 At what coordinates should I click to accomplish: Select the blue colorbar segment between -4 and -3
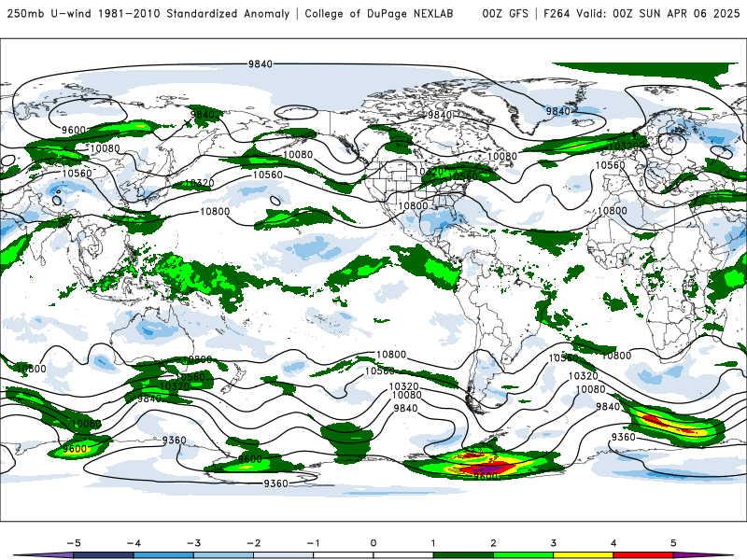163,555
